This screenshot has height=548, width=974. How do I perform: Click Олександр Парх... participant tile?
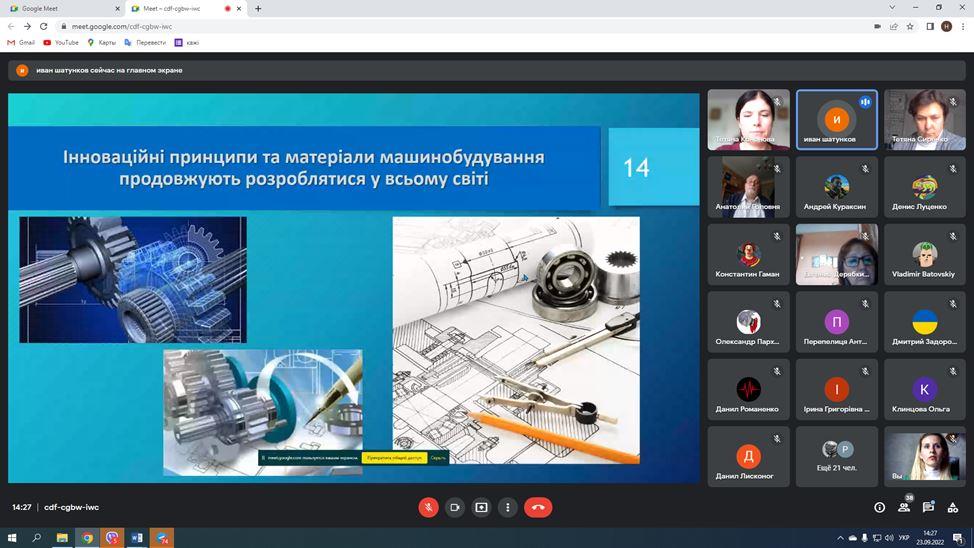[x=749, y=322]
